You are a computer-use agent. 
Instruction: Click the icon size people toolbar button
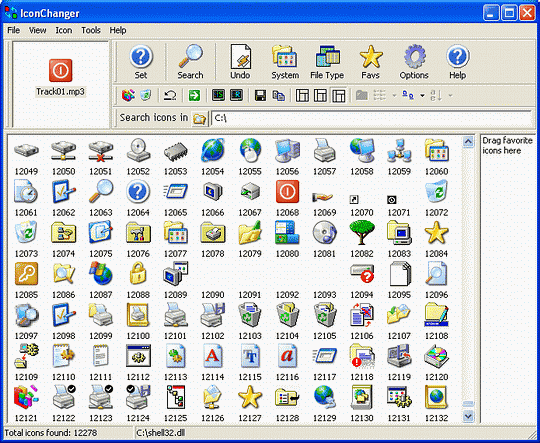coord(408,95)
